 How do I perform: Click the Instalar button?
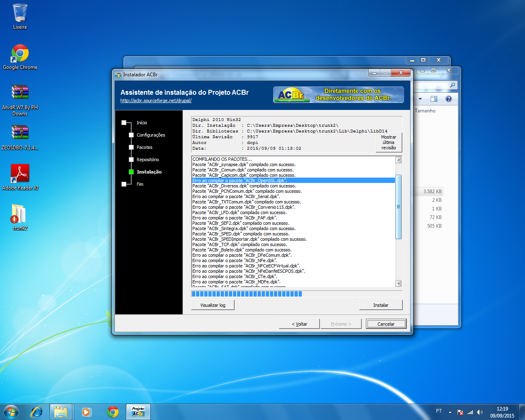pyautogui.click(x=381, y=305)
